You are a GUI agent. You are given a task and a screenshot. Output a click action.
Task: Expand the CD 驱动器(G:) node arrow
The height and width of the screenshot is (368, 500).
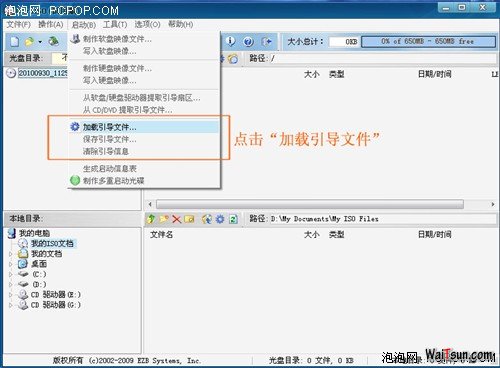pos(10,305)
